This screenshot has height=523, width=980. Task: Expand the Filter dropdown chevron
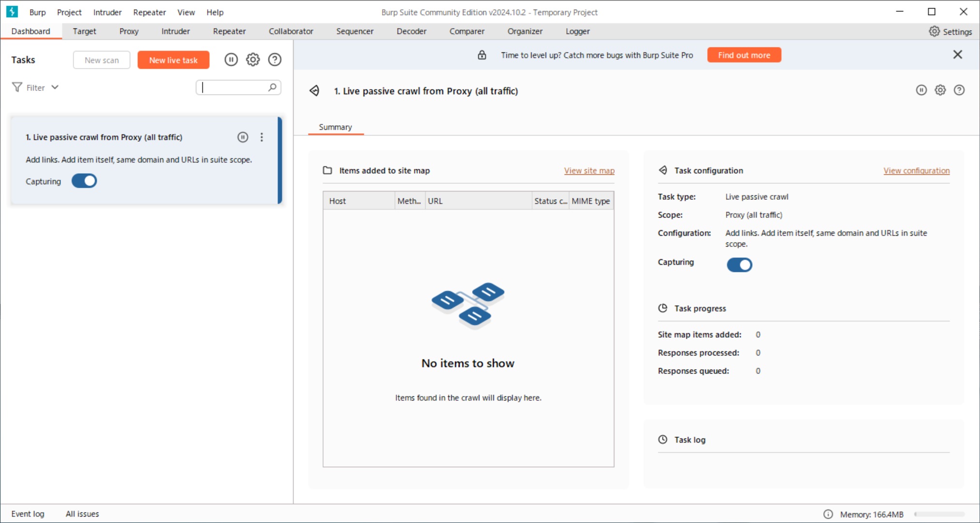pyautogui.click(x=55, y=87)
